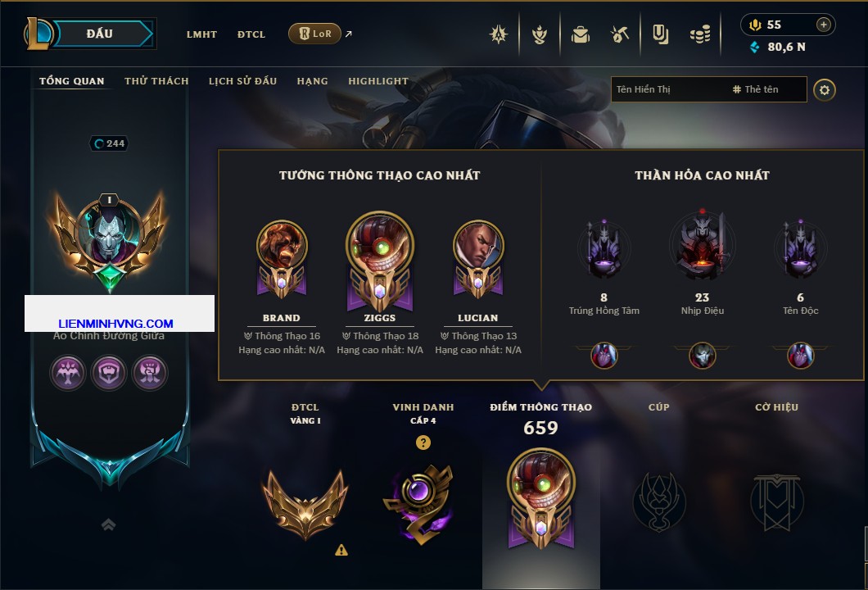Click the ĐẤU play button
Image resolution: width=868 pixels, height=590 pixels.
click(100, 34)
